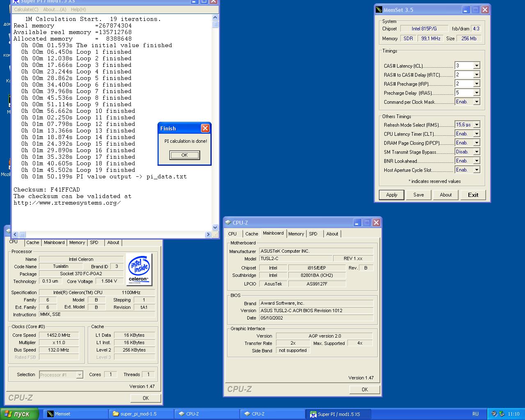Open Command per Clock Mask dropdown
Screen dimensions: 525x420
pyautogui.click(x=477, y=102)
